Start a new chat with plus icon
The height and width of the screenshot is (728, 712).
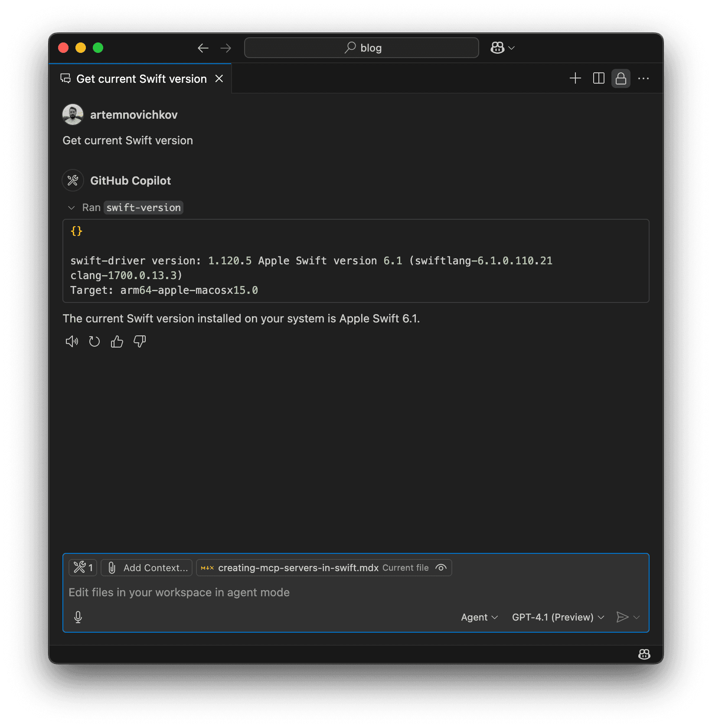tap(575, 78)
